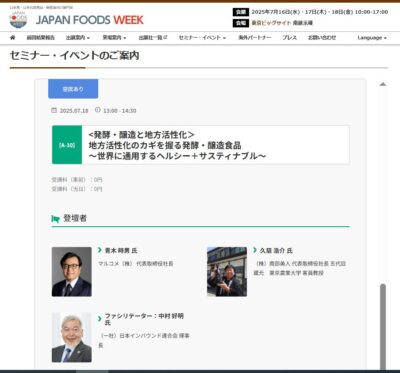Click the blue 空席あり button
The width and height of the screenshot is (400, 373).
click(73, 89)
